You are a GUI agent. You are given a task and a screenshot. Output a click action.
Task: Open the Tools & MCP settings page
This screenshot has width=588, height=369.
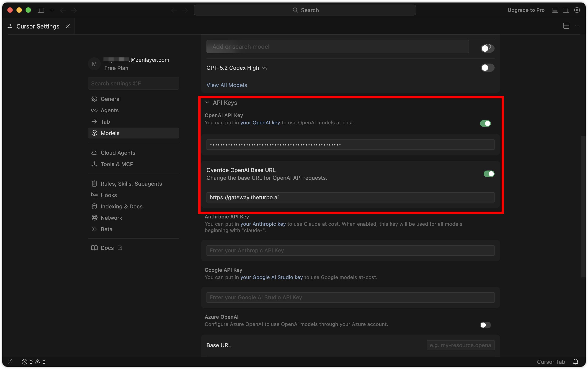[117, 164]
